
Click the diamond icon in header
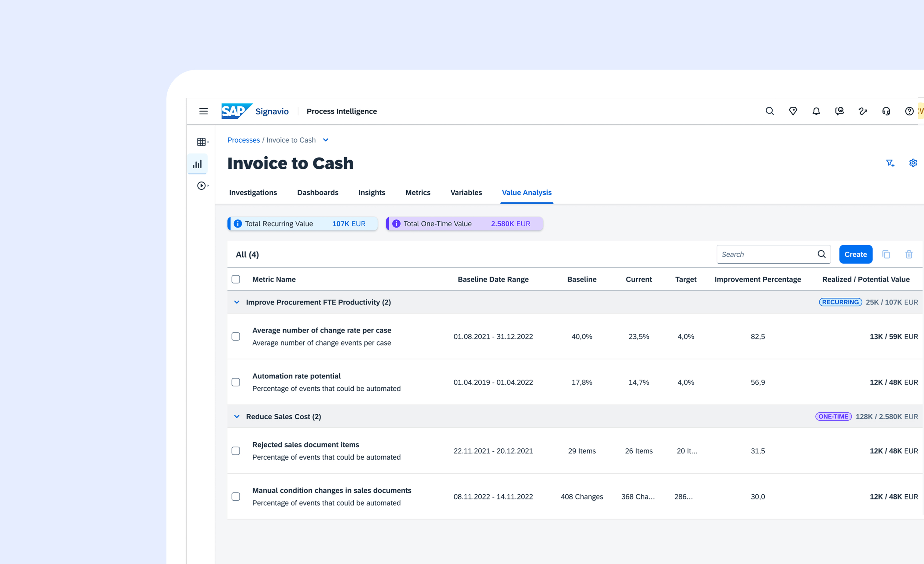click(x=793, y=111)
